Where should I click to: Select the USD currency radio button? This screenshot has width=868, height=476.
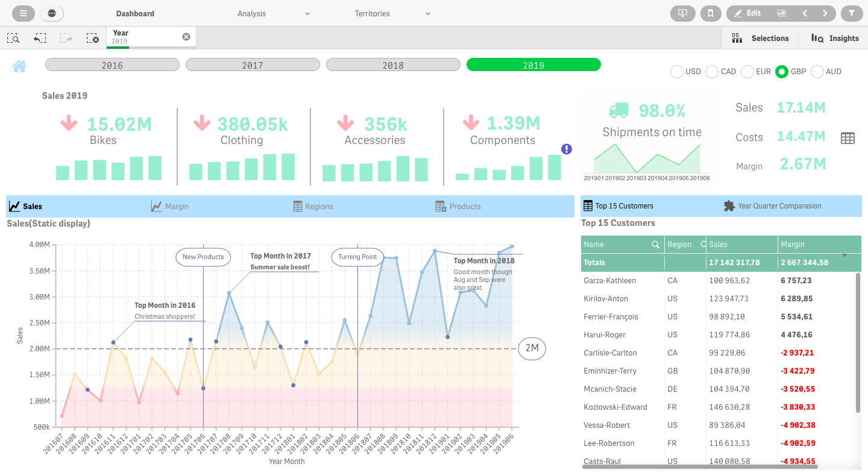tap(677, 72)
